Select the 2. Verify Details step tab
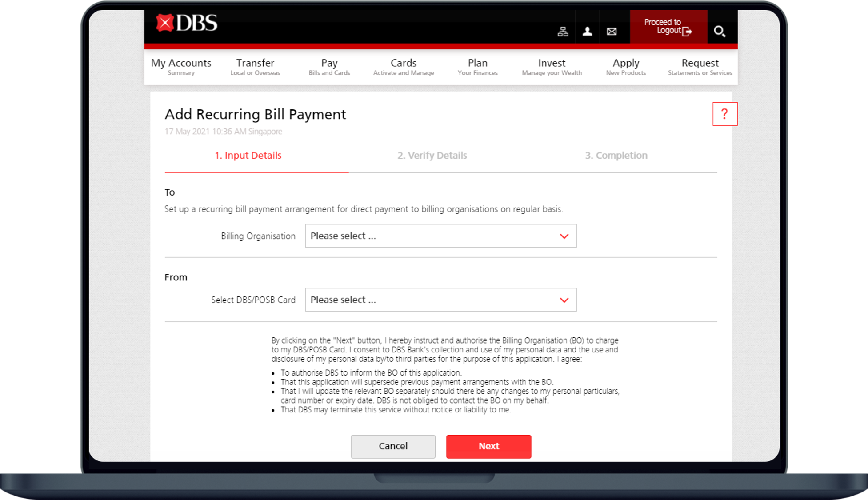The image size is (868, 500). pyautogui.click(x=432, y=156)
